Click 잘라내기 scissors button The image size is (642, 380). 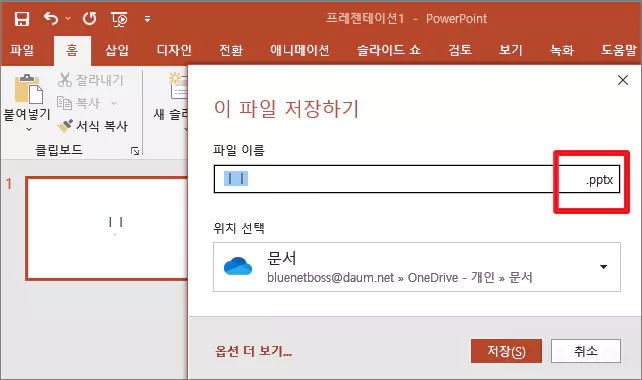pos(90,80)
